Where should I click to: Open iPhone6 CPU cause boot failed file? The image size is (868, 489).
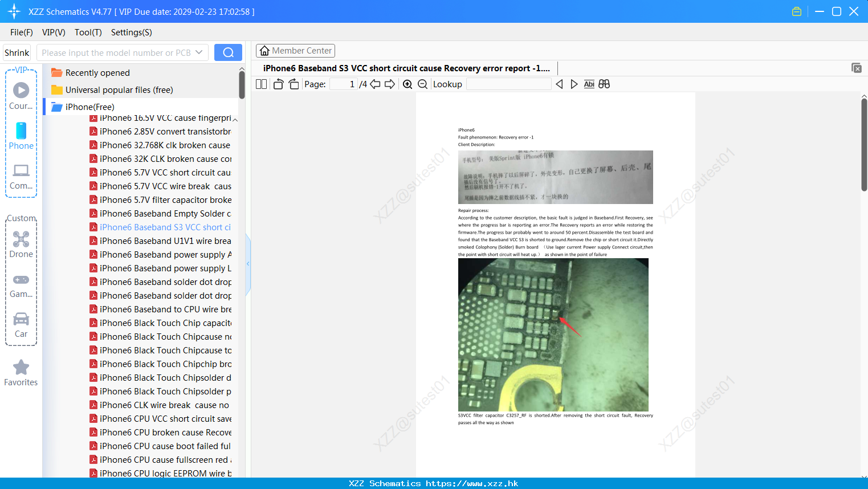[160, 446]
